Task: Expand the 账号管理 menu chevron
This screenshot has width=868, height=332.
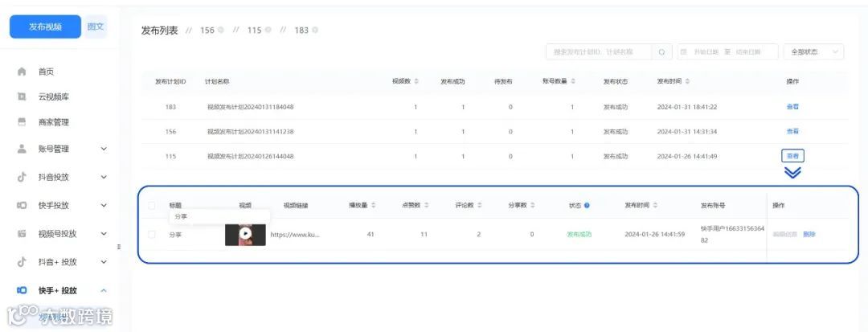Action: (104, 149)
